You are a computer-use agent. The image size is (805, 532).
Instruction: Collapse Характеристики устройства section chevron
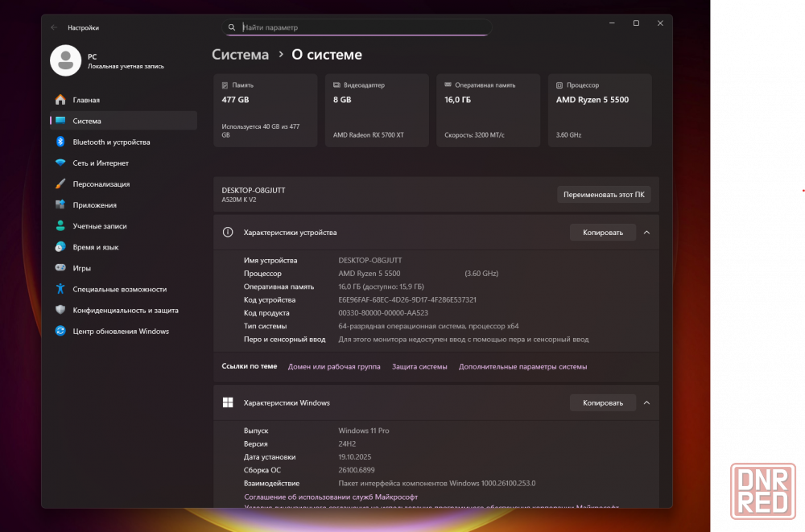[x=646, y=233]
